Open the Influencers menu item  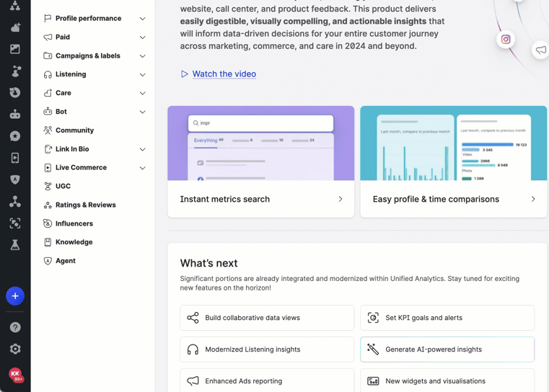74,223
